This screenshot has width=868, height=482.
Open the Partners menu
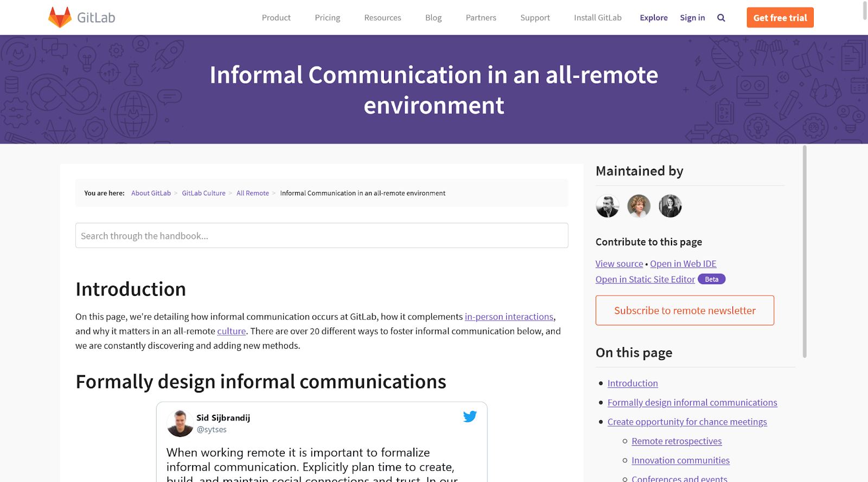coord(481,18)
